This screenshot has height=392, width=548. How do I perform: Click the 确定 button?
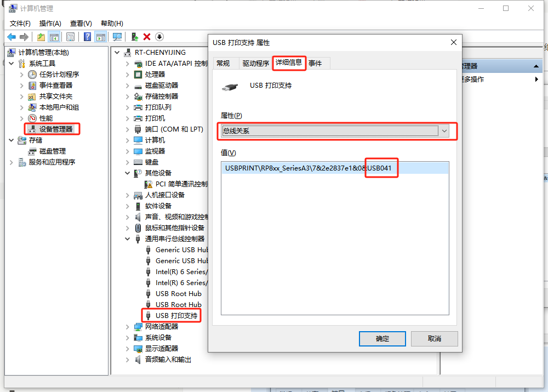coord(383,339)
